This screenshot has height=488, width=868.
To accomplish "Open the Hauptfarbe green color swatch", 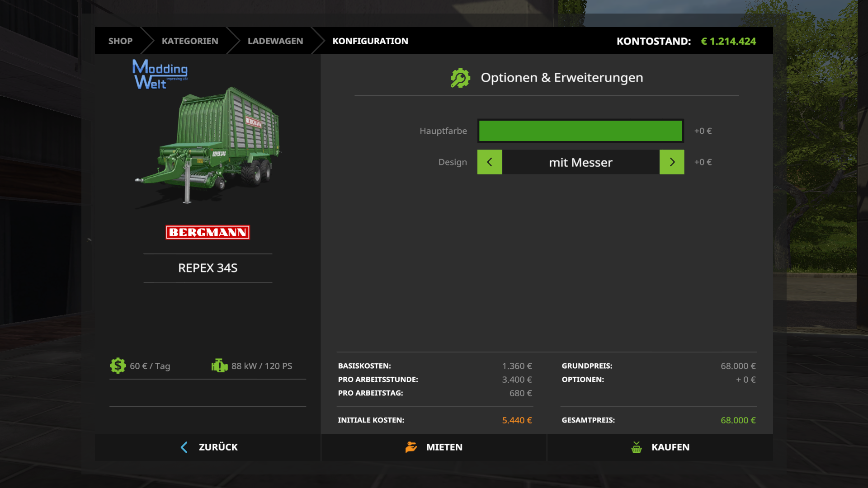I will coord(580,131).
